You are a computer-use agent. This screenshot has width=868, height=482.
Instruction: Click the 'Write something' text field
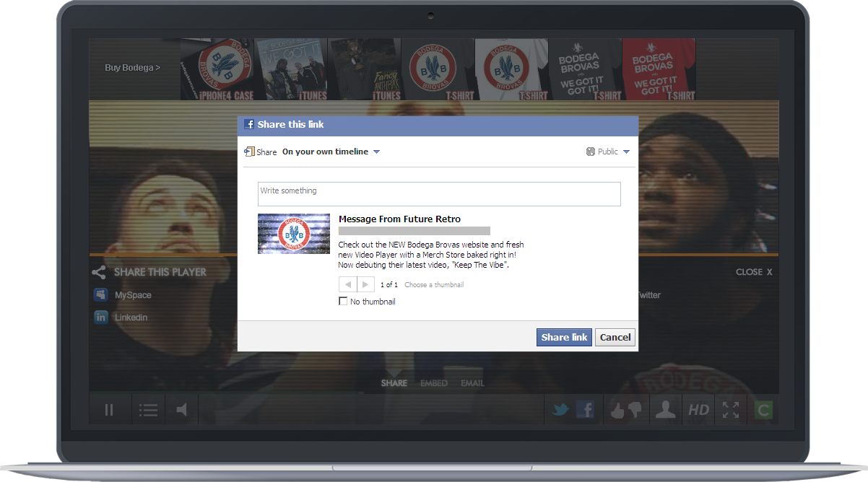[439, 193]
